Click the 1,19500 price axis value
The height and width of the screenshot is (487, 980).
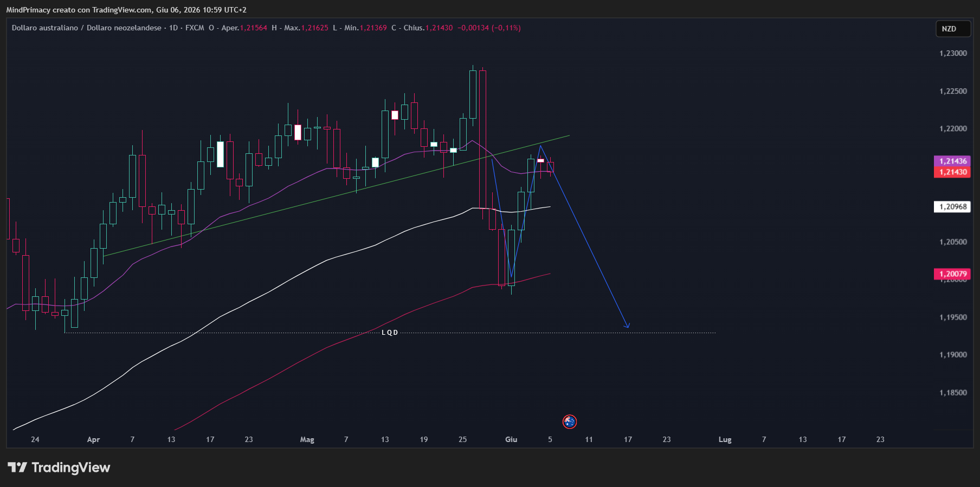pyautogui.click(x=953, y=317)
